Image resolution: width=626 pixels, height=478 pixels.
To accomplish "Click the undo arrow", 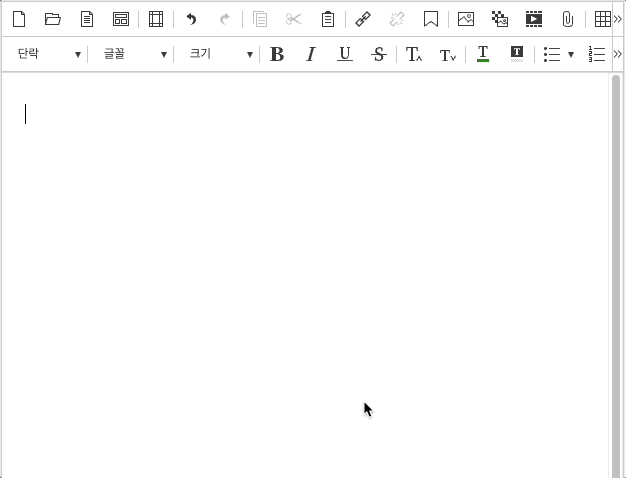I will pyautogui.click(x=191, y=19).
